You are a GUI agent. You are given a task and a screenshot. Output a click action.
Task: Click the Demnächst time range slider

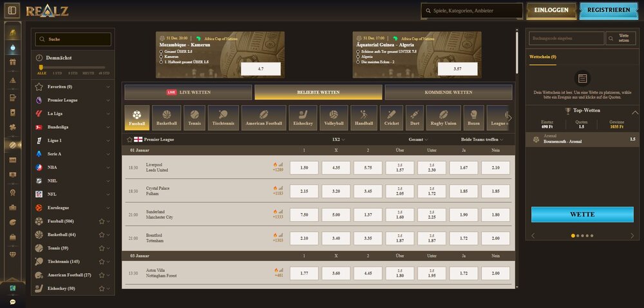point(72,67)
